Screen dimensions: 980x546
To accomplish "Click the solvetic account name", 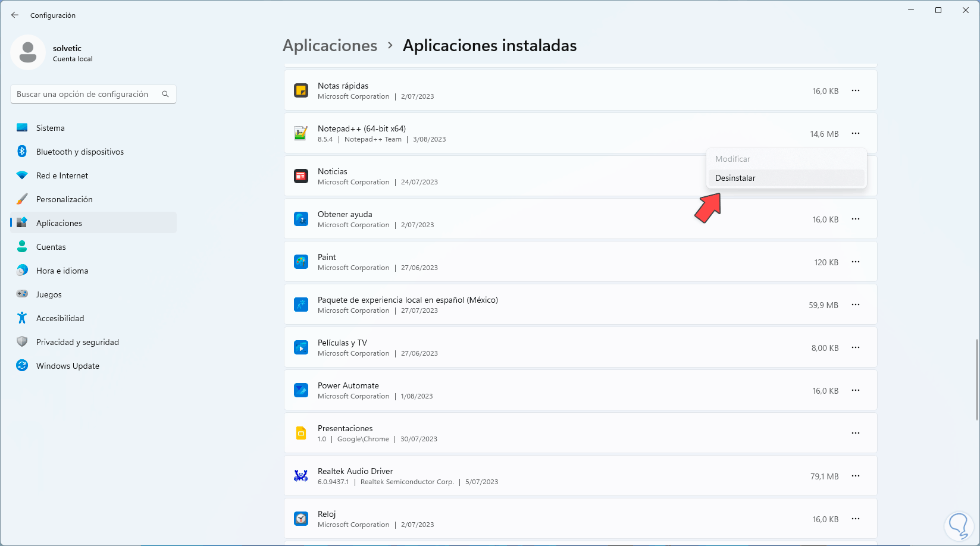I will point(67,48).
